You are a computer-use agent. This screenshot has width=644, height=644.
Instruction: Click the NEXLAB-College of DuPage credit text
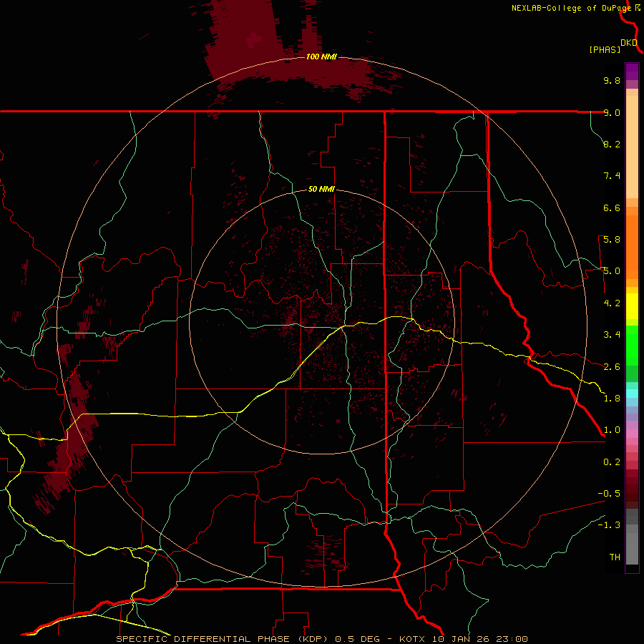point(572,8)
